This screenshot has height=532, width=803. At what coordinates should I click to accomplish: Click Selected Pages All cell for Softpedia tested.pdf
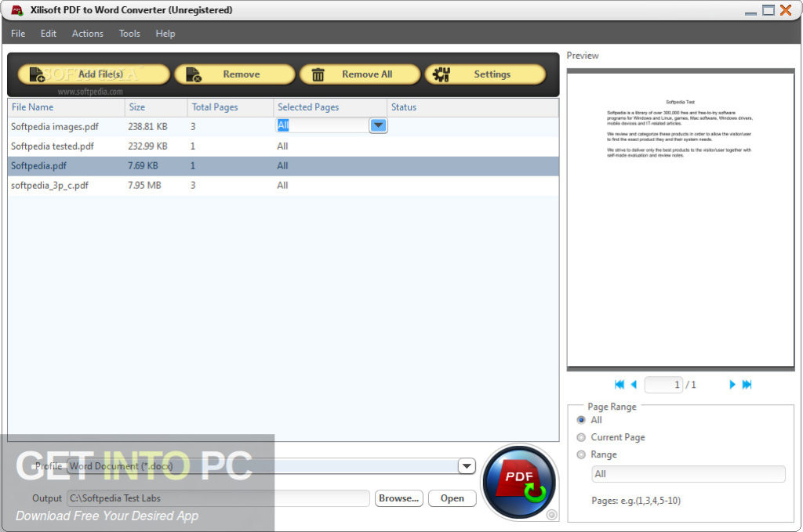282,147
